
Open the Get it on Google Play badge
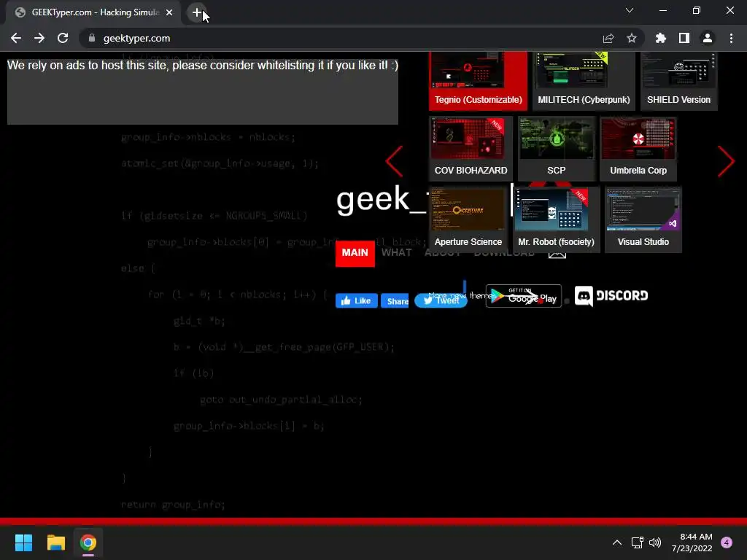(524, 296)
